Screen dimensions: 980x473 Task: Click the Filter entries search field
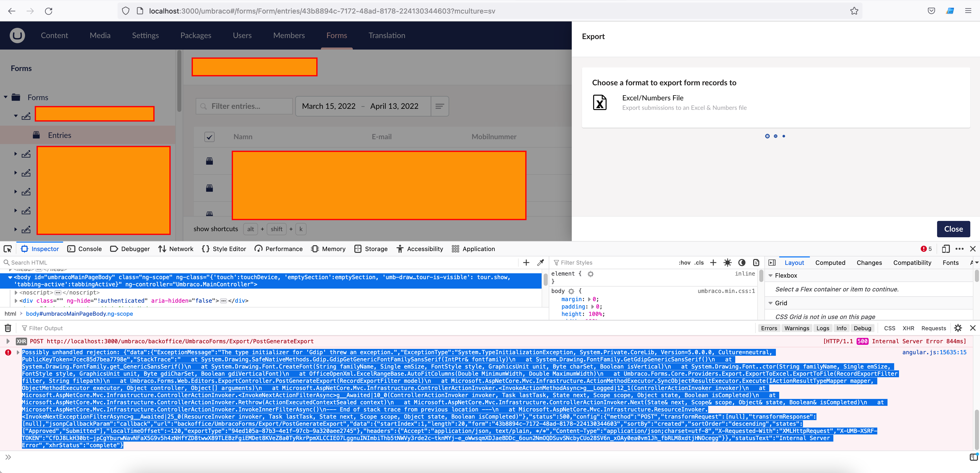(244, 106)
